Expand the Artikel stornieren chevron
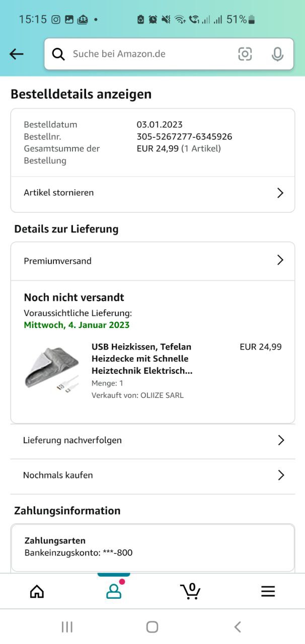305x644 pixels. coord(280,193)
